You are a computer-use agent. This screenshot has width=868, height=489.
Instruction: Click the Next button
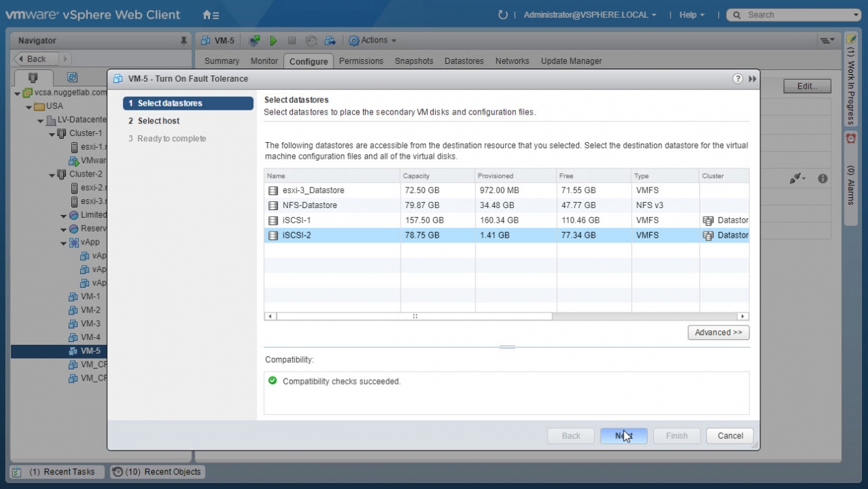[x=623, y=435]
